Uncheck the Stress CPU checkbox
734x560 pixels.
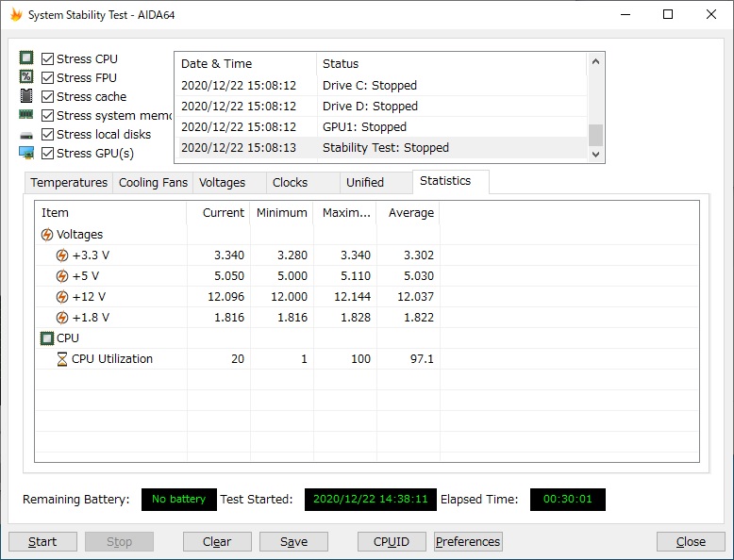click(x=48, y=58)
